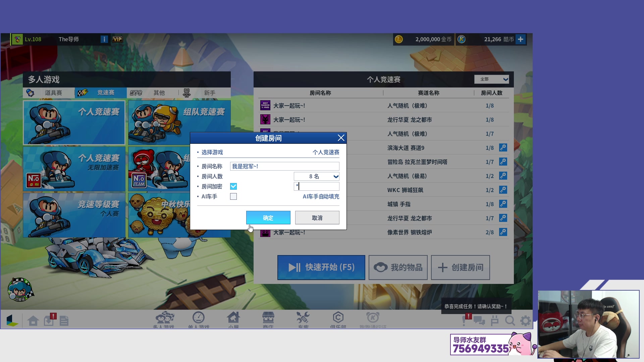The width and height of the screenshot is (644, 362).
Task: Click the home icon in bottom bar
Action: point(33,321)
